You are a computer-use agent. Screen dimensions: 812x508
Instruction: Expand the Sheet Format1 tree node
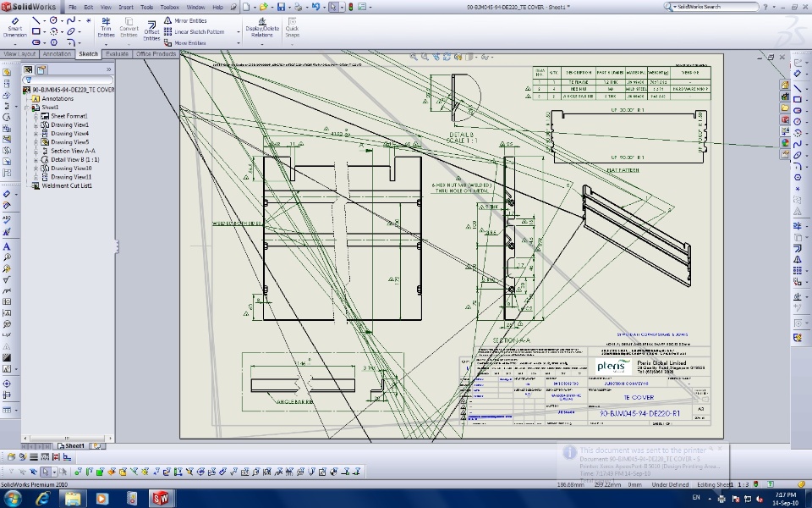click(x=36, y=116)
